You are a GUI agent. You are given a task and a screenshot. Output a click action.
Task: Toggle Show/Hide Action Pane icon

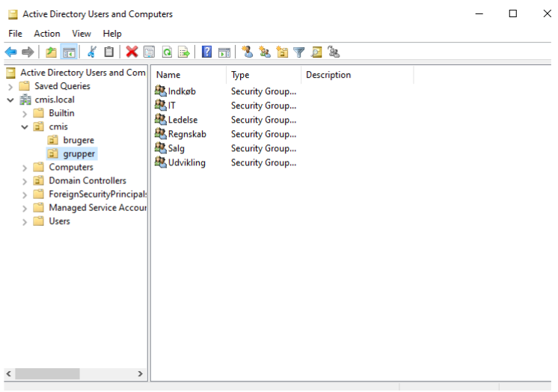[224, 52]
